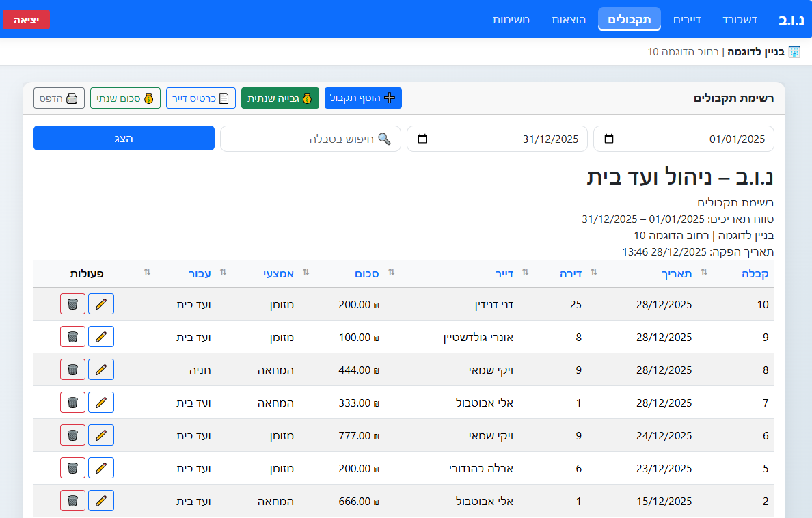
Task: Open the כרטיס דייר report
Action: [200, 98]
